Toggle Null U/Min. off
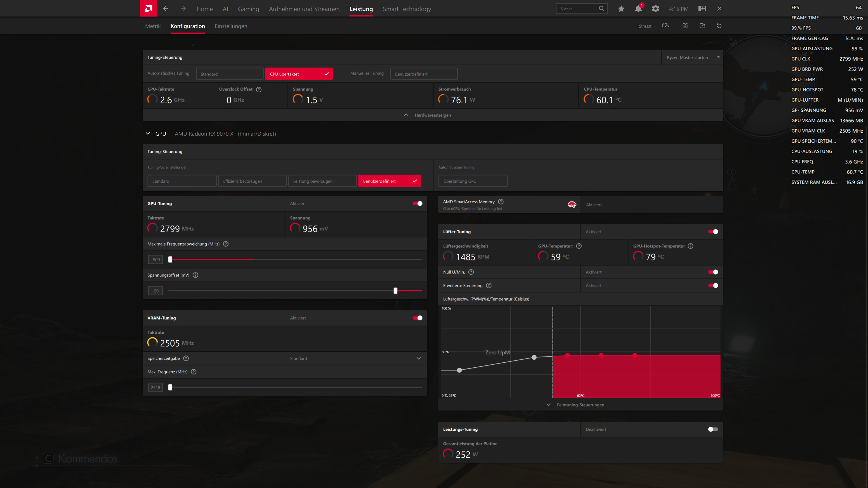 pyautogui.click(x=713, y=272)
